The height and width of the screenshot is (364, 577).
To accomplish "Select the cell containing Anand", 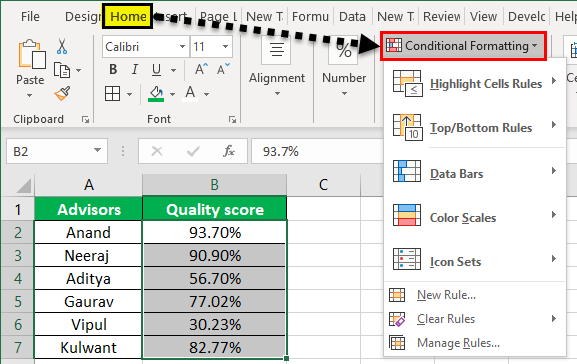I will pyautogui.click(x=88, y=232).
